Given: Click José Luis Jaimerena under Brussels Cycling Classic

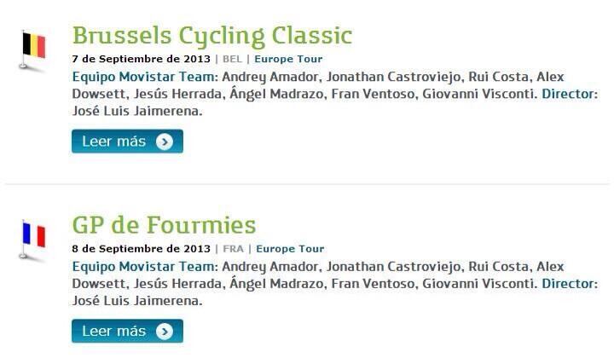Looking at the screenshot, I should point(136,111).
